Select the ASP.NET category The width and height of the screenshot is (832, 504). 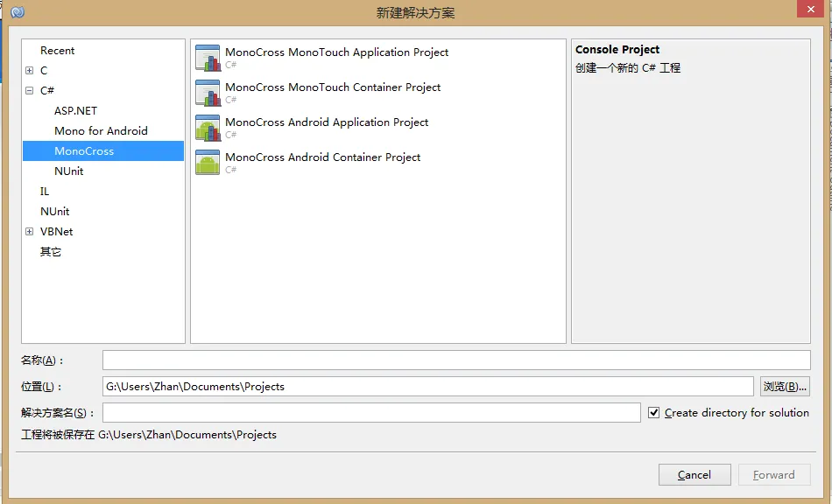[x=75, y=111]
